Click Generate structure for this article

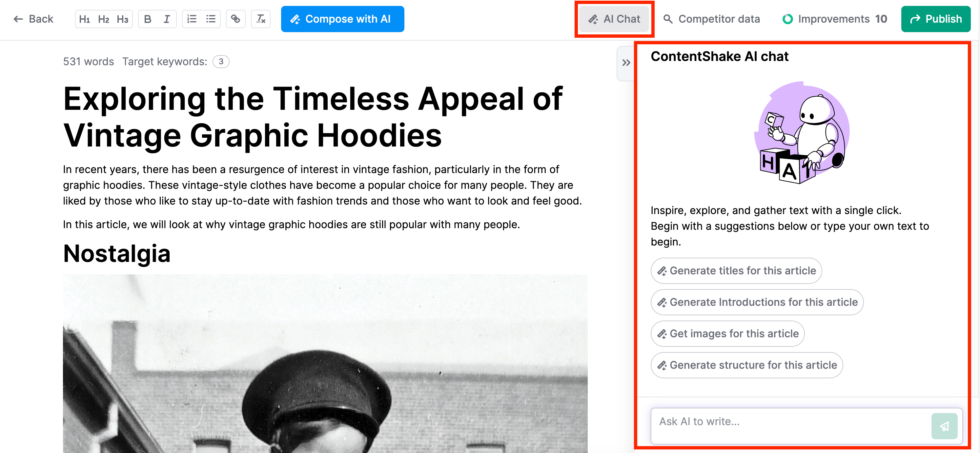[x=745, y=365]
